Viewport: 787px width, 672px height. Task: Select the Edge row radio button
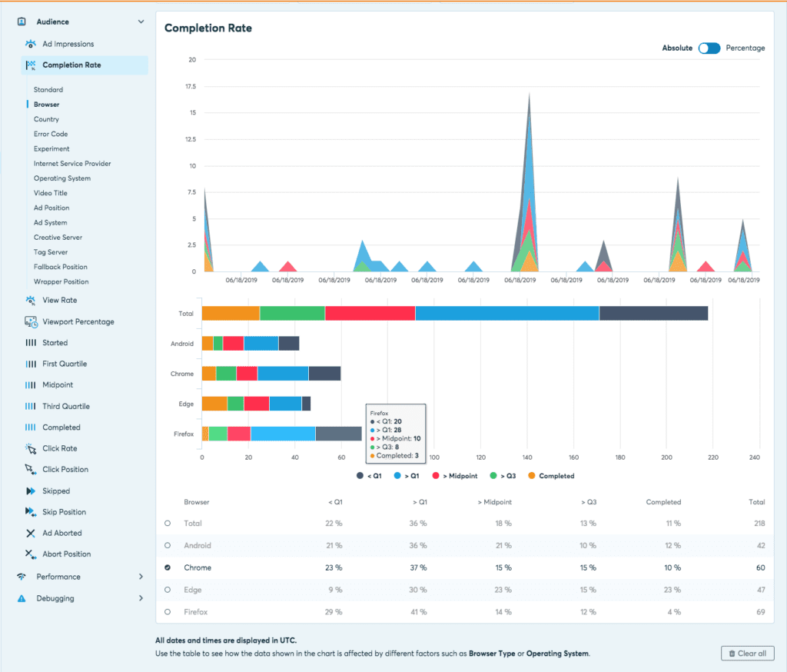pyautogui.click(x=168, y=590)
